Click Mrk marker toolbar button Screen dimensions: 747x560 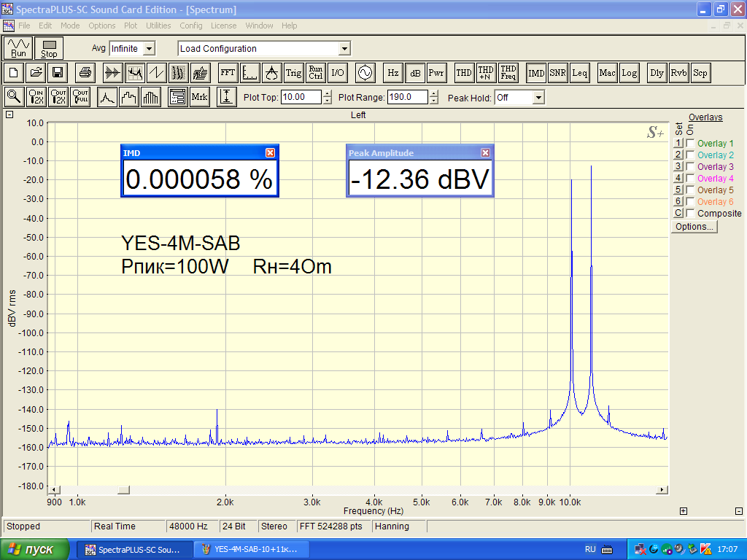pyautogui.click(x=199, y=97)
